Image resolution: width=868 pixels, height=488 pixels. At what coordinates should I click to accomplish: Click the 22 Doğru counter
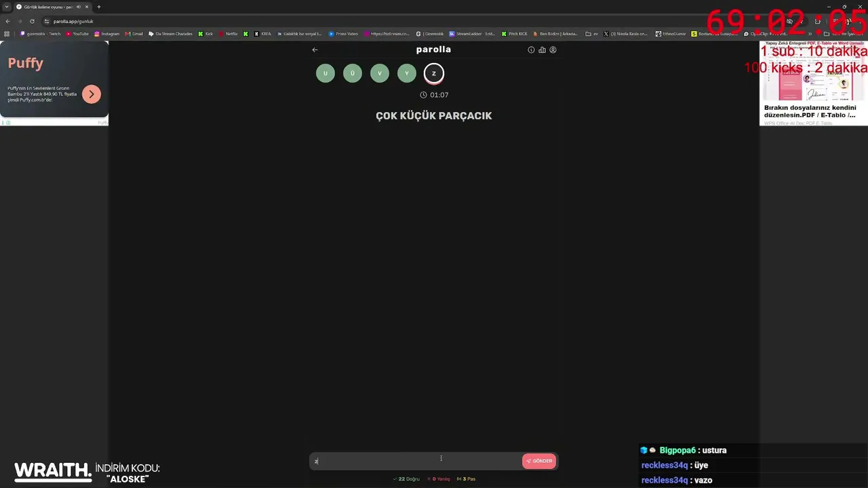coord(406,479)
